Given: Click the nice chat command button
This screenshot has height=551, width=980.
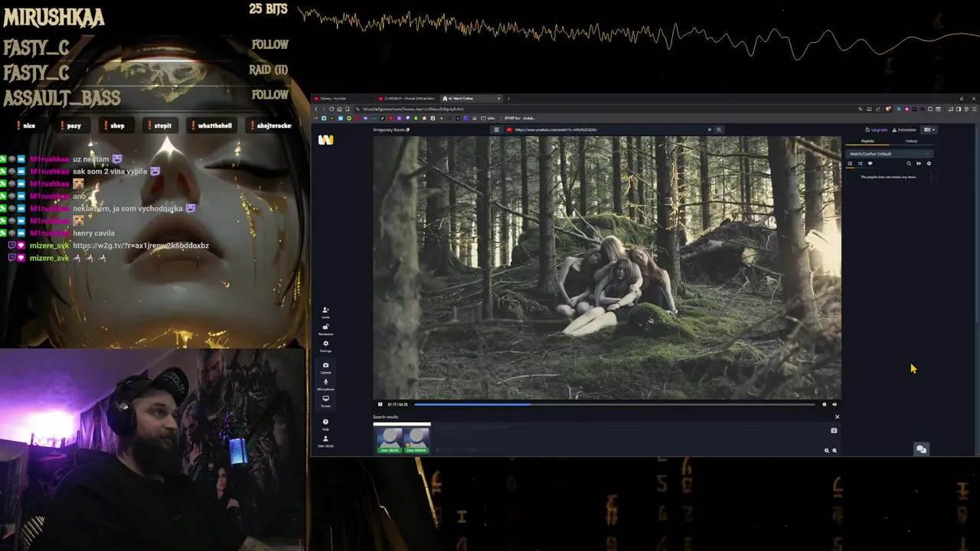Looking at the screenshot, I should tap(27, 126).
